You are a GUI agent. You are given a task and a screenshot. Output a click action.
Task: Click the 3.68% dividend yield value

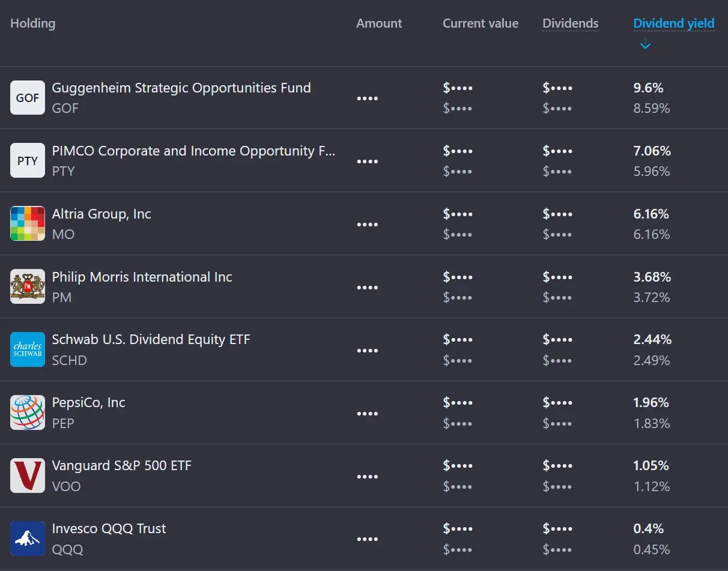pyautogui.click(x=652, y=277)
